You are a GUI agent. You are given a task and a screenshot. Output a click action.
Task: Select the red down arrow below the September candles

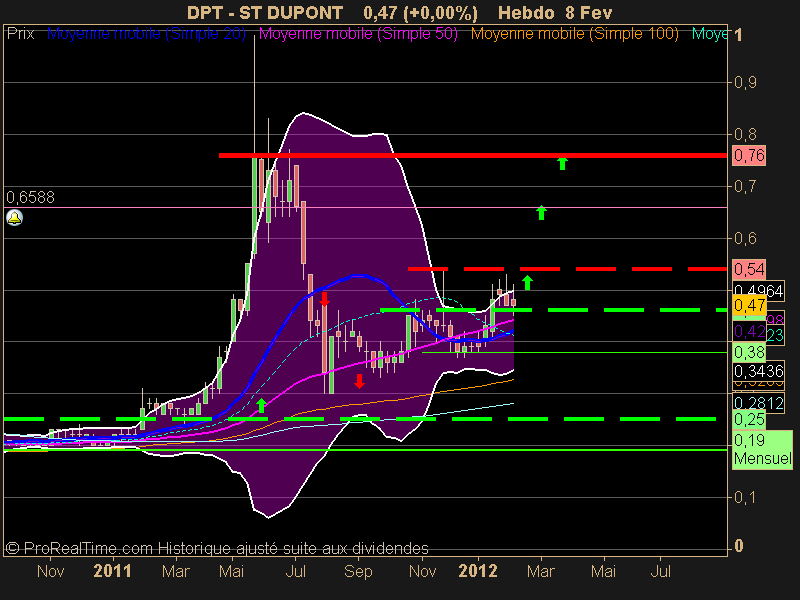click(359, 382)
